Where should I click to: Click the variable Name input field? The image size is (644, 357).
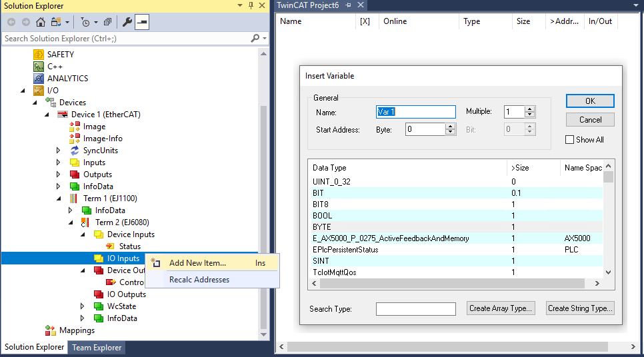pos(415,112)
